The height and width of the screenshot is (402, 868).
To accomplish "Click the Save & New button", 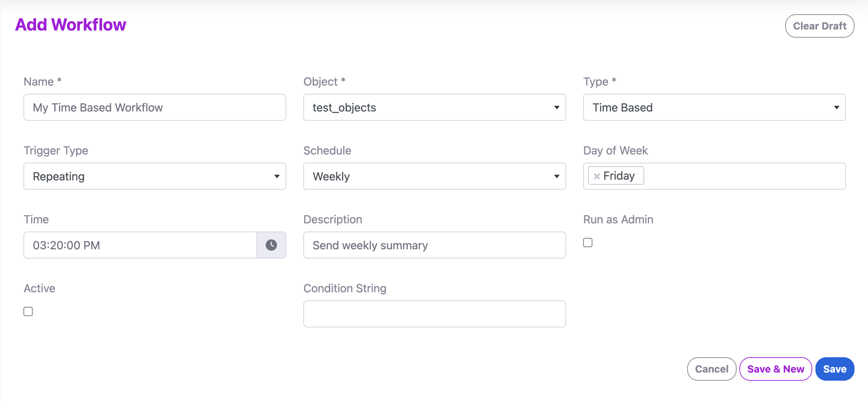I will [x=776, y=369].
